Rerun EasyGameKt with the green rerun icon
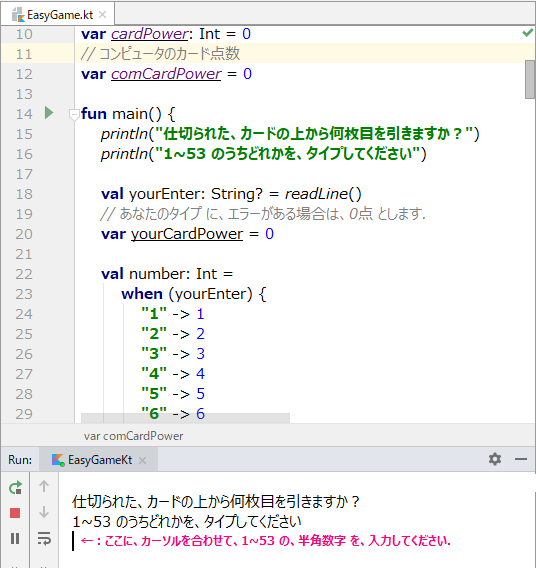 coord(15,488)
